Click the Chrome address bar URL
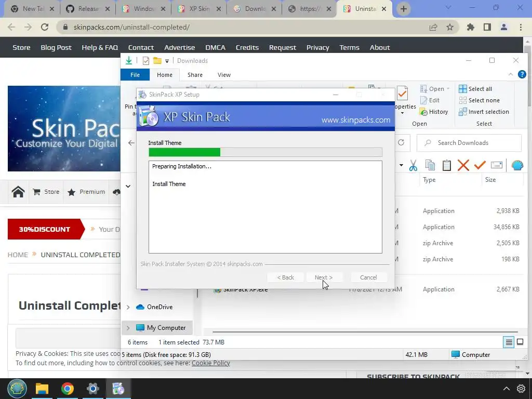The image size is (532, 399). click(131, 27)
